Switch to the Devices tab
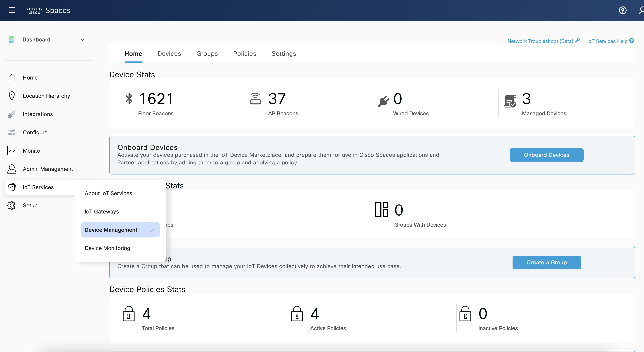The image size is (644, 352). pos(169,54)
